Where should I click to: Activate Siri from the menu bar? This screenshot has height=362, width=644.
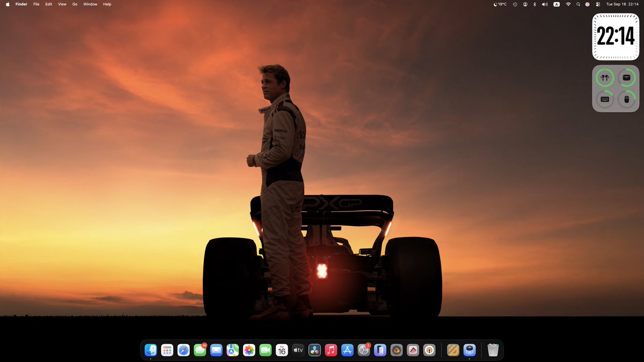[588, 4]
